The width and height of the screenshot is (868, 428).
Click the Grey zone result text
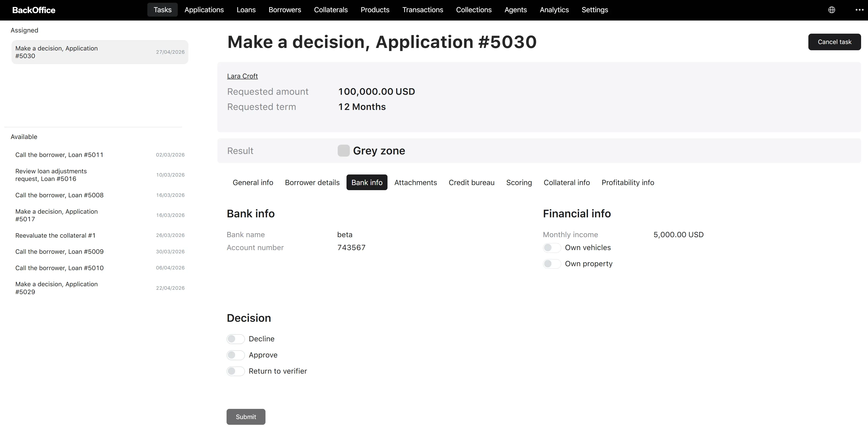(379, 151)
